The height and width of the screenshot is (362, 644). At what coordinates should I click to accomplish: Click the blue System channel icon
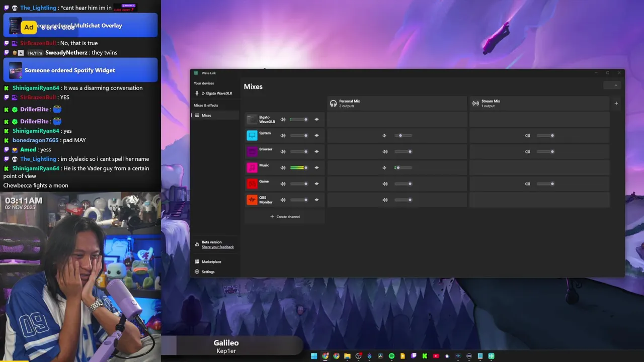[252, 135]
